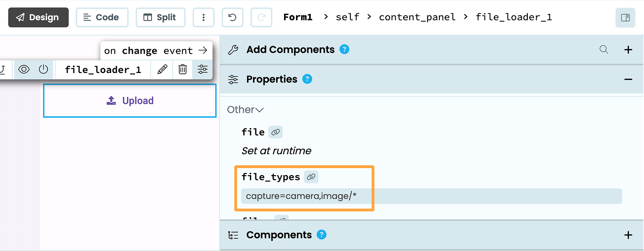This screenshot has width=644, height=251.
Task: Click the undo arrow icon
Action: [x=232, y=17]
